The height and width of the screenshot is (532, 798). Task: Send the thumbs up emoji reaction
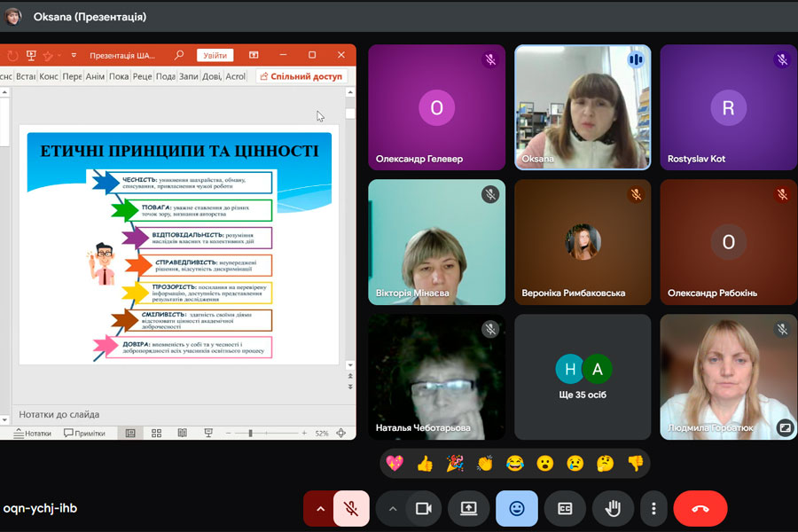(425, 463)
